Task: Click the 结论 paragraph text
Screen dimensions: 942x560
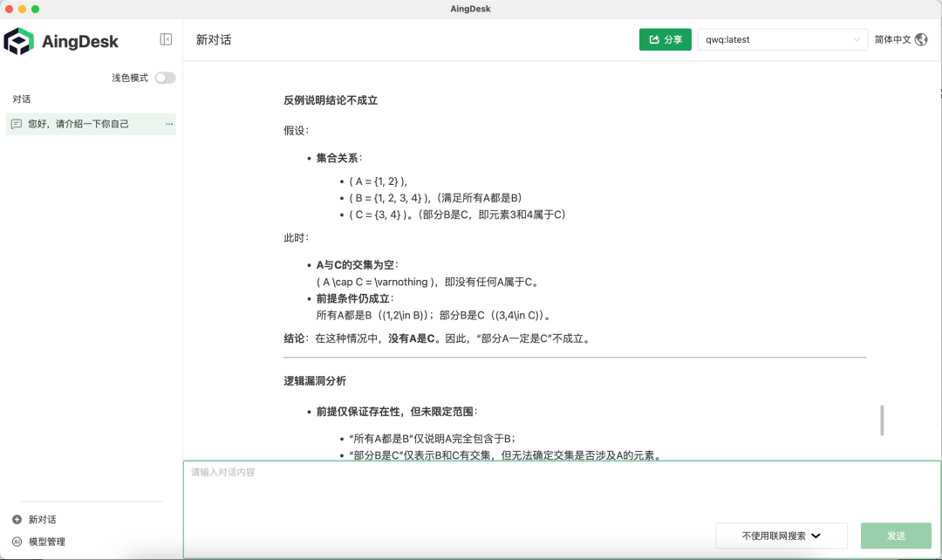Action: click(x=438, y=338)
